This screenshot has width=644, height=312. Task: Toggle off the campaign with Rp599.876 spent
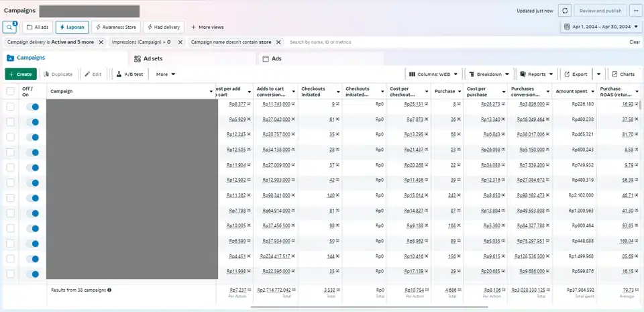32,274
